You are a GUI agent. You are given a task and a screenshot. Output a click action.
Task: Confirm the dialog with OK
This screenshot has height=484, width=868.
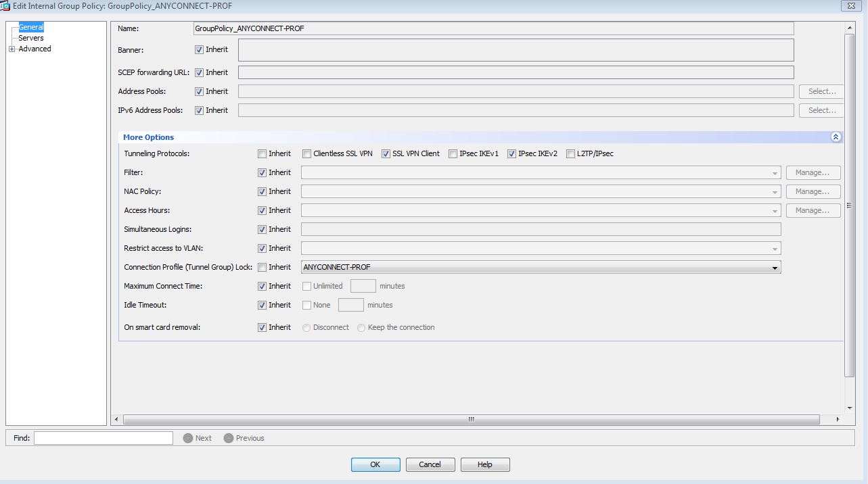coord(375,464)
